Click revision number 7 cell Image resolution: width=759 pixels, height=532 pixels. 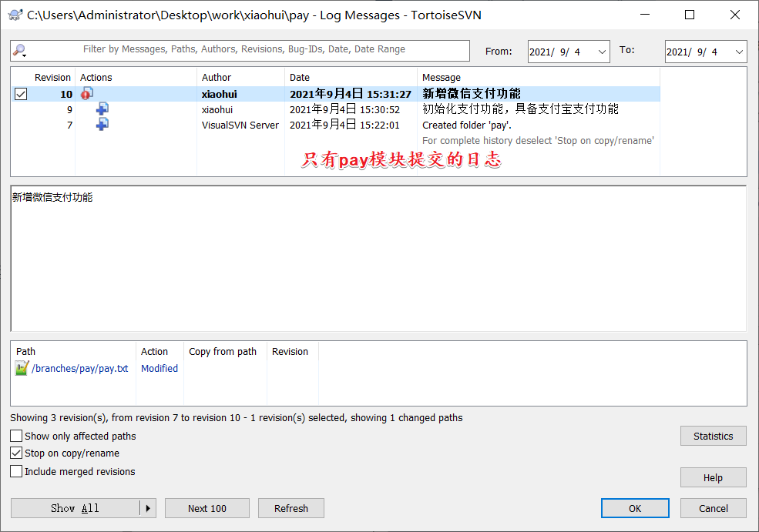tap(69, 125)
